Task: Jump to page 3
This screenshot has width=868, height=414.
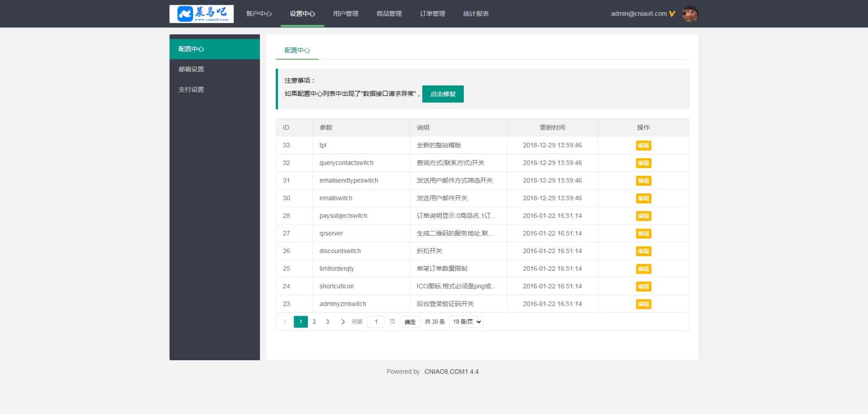Action: click(x=327, y=322)
